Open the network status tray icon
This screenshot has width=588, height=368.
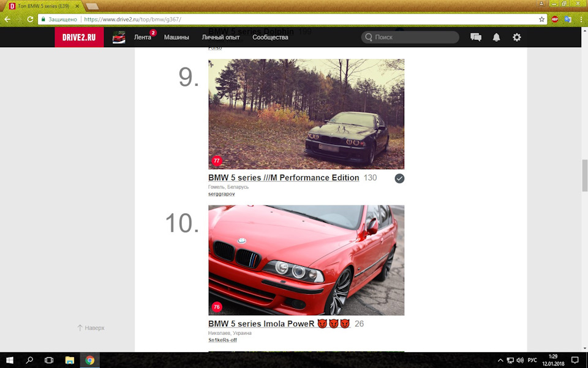click(x=510, y=361)
